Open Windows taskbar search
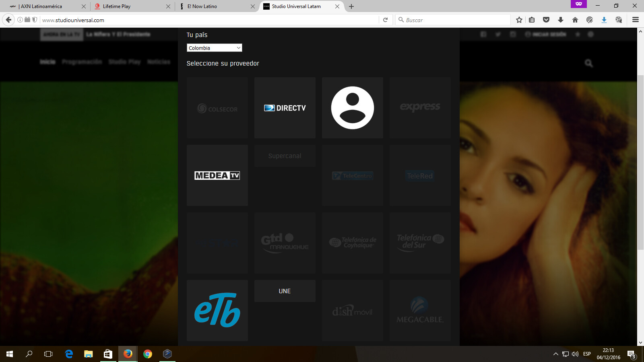 pyautogui.click(x=29, y=354)
